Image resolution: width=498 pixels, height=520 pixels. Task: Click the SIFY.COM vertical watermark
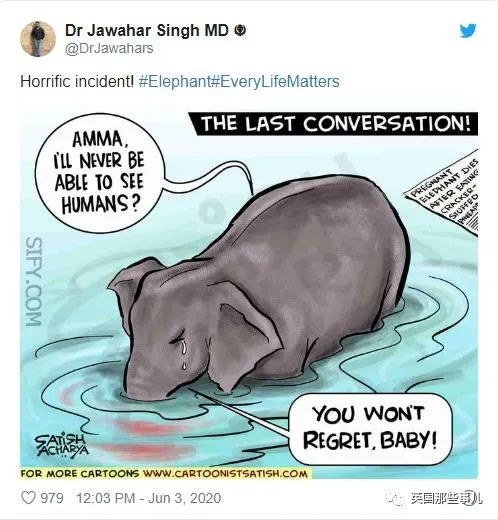34,281
